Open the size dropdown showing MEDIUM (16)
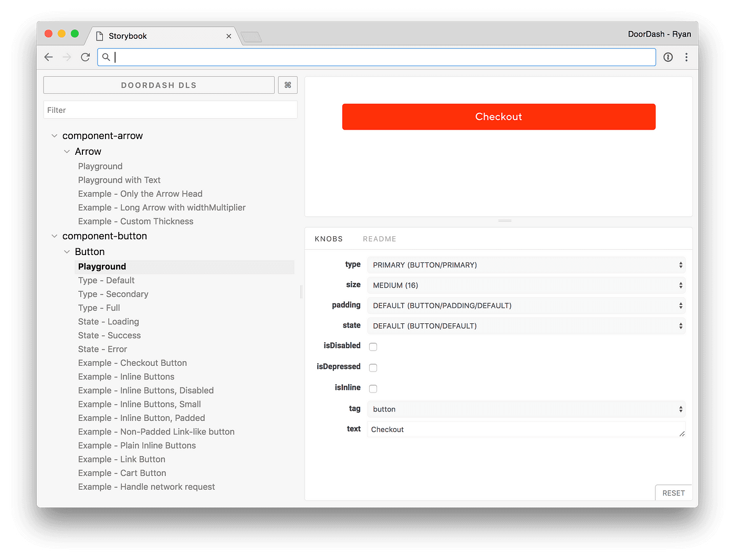Image resolution: width=735 pixels, height=560 pixels. pyautogui.click(x=527, y=286)
